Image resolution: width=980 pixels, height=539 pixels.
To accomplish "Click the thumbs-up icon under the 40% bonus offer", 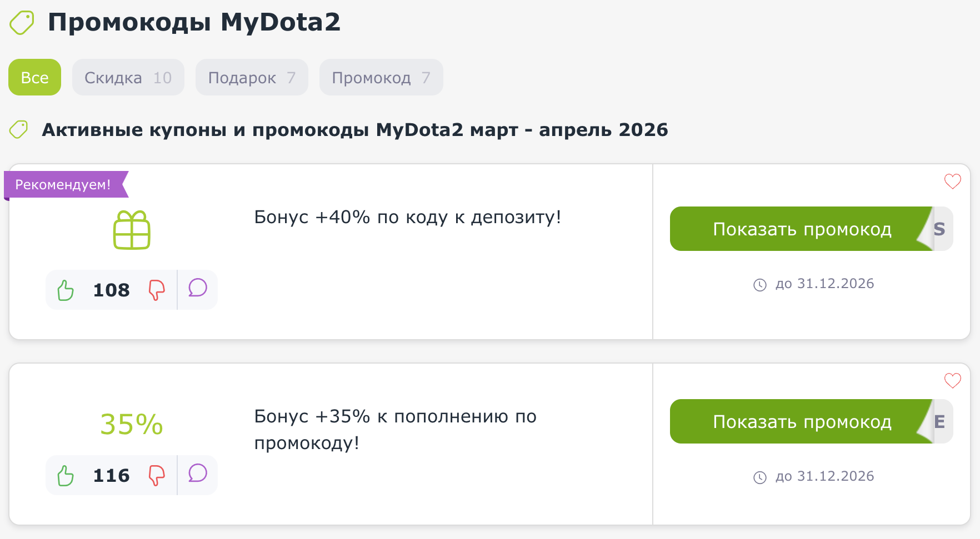I will pos(66,289).
